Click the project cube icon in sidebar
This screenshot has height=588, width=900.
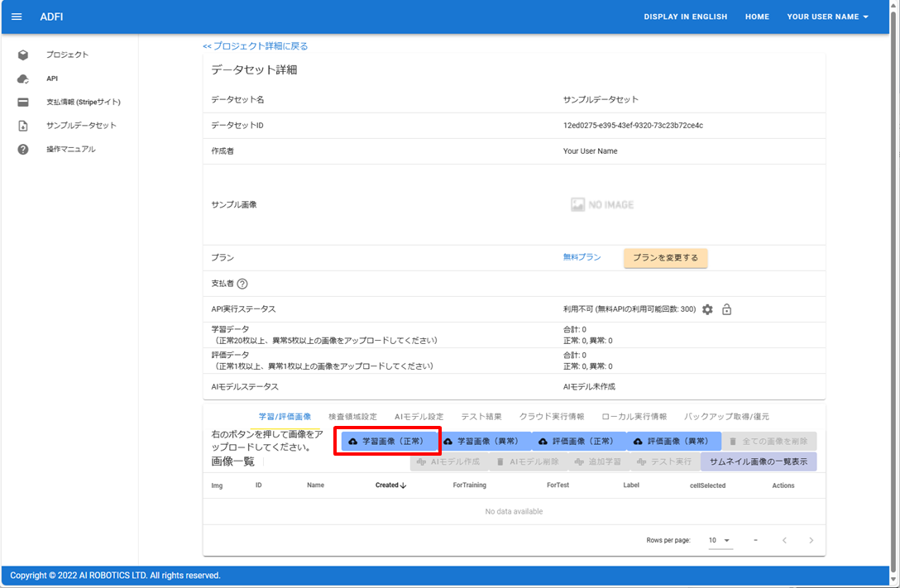point(23,55)
